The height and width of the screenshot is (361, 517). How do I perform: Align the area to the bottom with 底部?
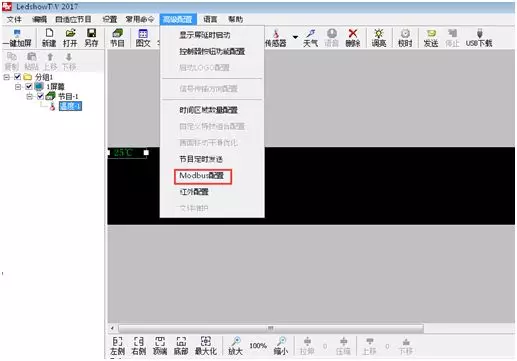(181, 346)
